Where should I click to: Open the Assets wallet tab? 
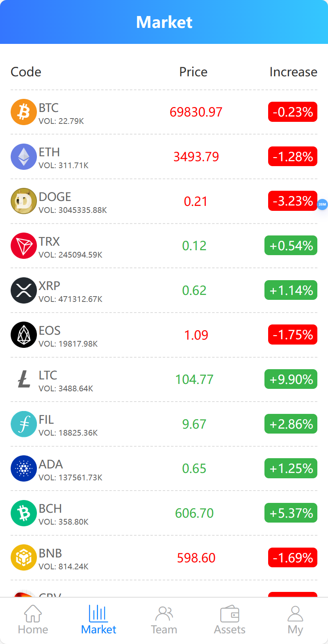click(x=230, y=620)
